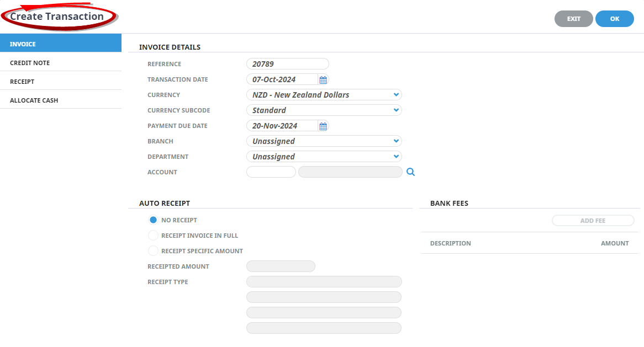Screen dimensions: 644x347
Task: Select the No Receipt radio option
Action: coord(154,220)
